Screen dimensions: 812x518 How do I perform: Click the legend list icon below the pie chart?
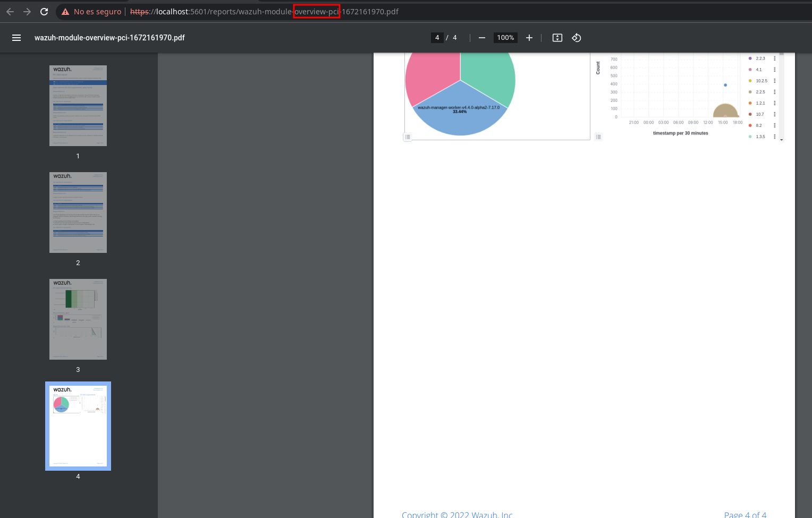click(408, 137)
